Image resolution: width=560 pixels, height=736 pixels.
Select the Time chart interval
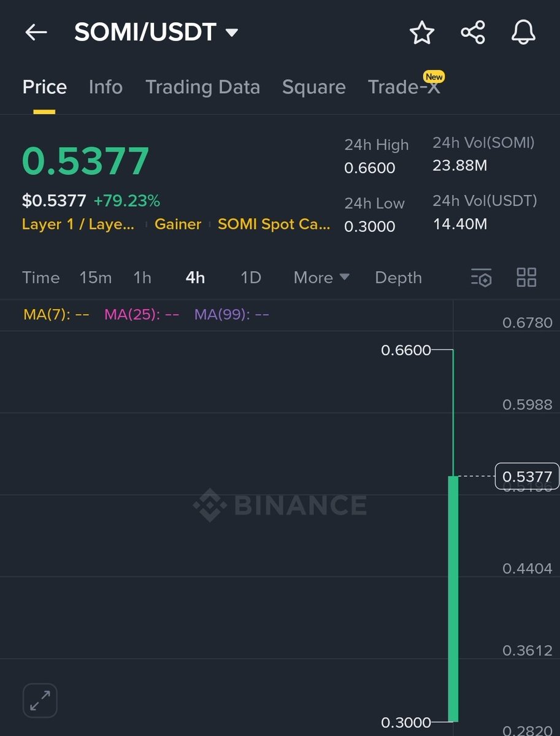point(40,278)
